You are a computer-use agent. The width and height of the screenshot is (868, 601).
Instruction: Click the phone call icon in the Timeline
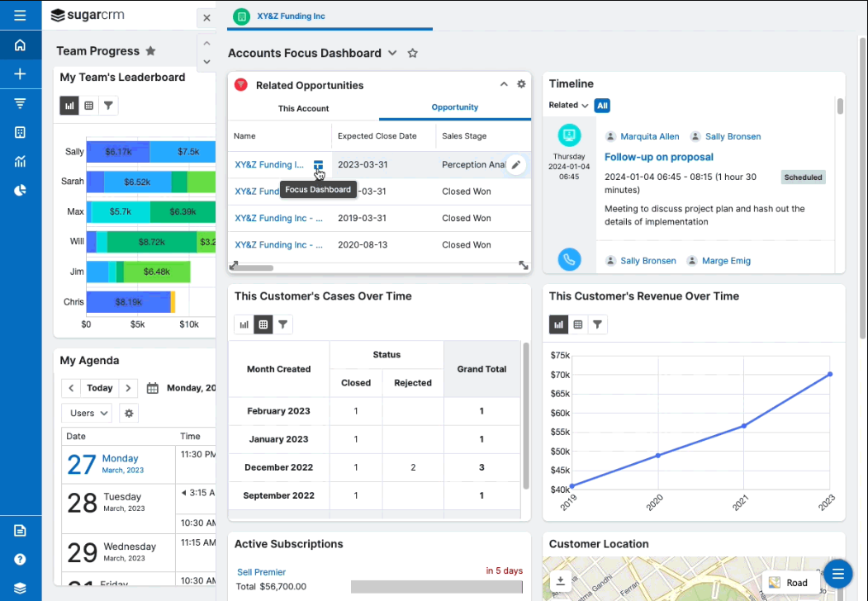[569, 259]
